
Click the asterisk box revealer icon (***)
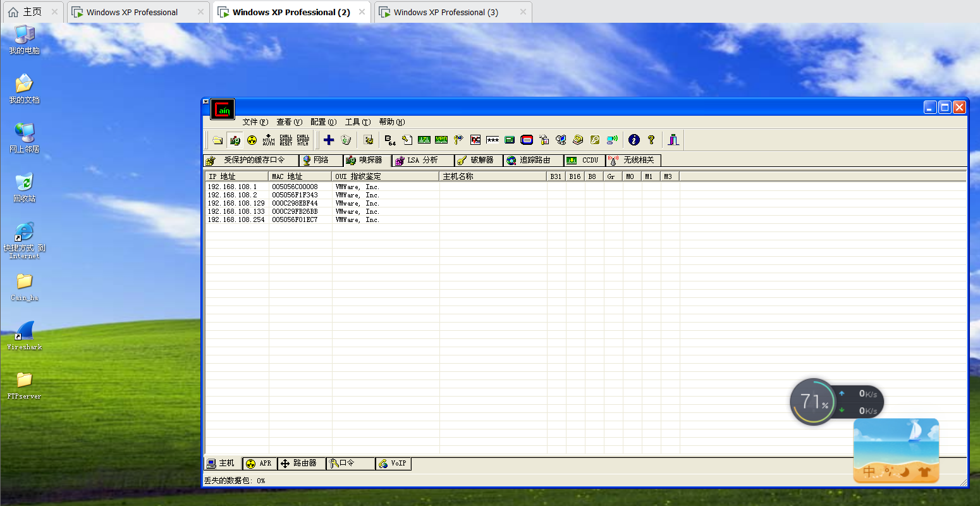[x=493, y=140]
